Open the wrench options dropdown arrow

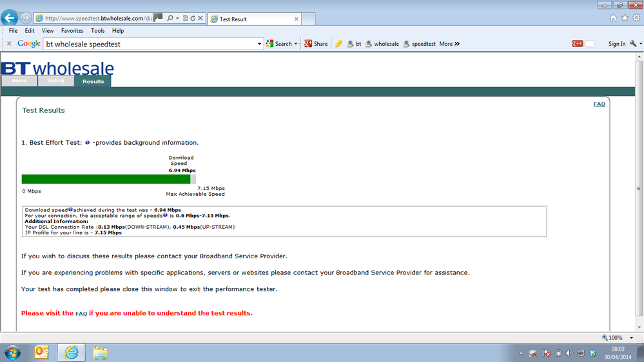(640, 44)
